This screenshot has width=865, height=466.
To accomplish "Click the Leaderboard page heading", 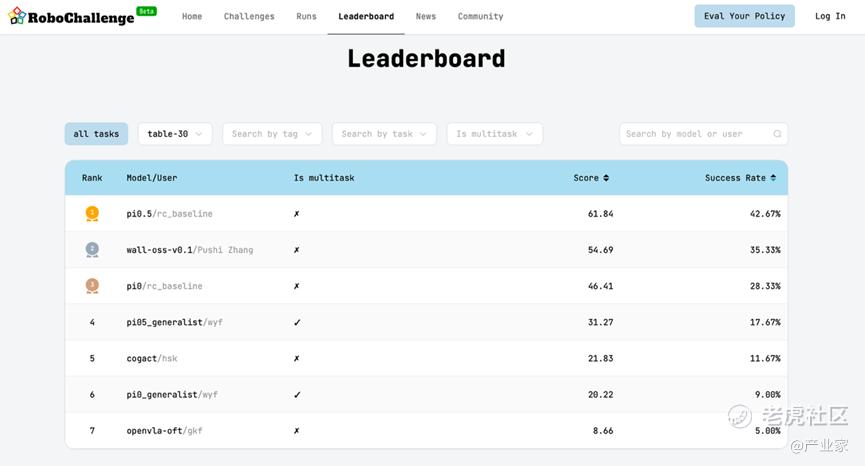I will [x=426, y=58].
